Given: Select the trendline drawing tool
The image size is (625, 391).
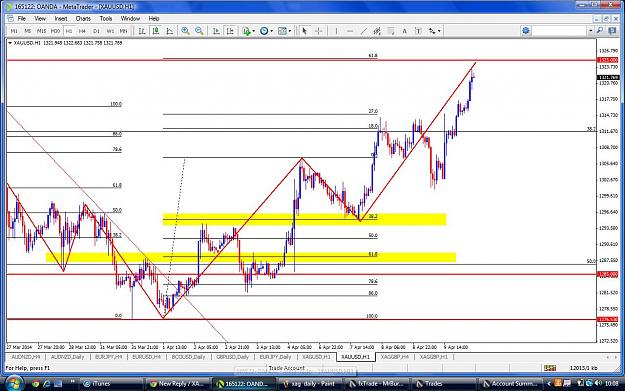Looking at the screenshot, I should pos(364,31).
